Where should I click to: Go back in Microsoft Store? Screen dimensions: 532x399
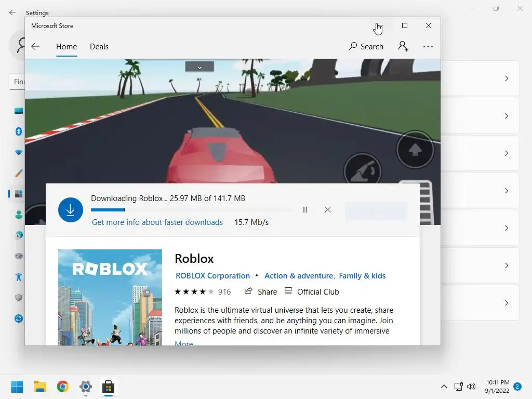coord(35,46)
